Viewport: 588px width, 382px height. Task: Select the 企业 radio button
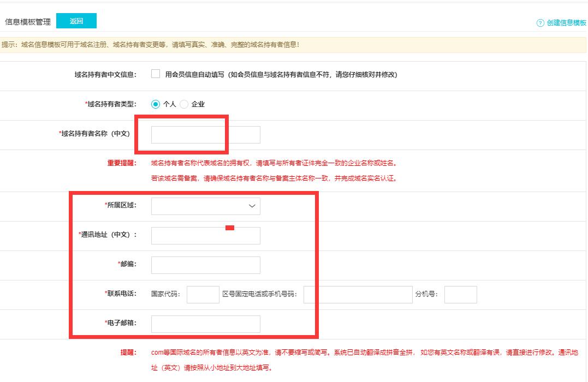pos(183,104)
